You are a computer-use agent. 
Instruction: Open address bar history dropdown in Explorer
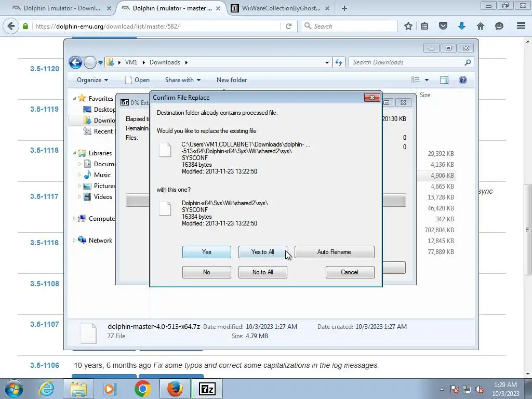(x=327, y=62)
